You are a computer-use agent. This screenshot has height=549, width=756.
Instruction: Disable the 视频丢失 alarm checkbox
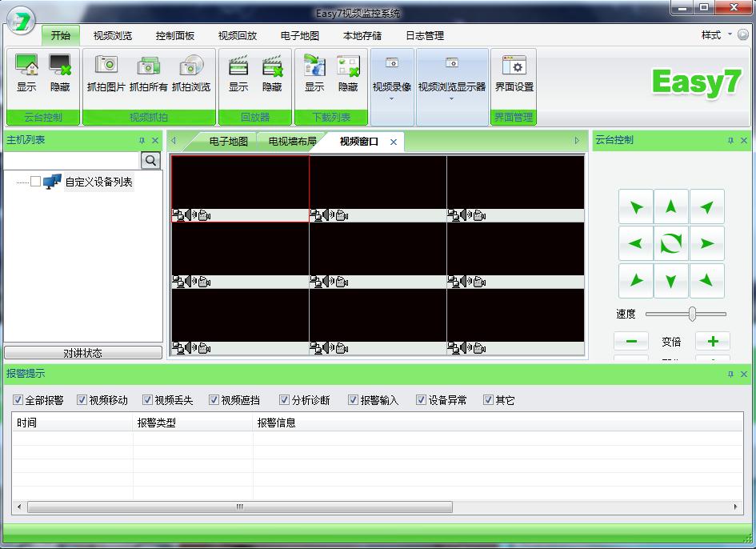[148, 399]
